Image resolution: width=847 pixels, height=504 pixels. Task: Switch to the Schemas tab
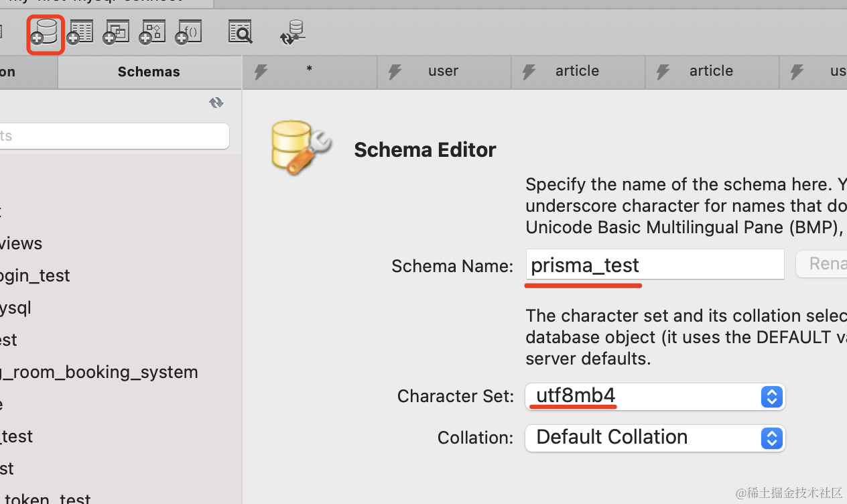click(149, 72)
